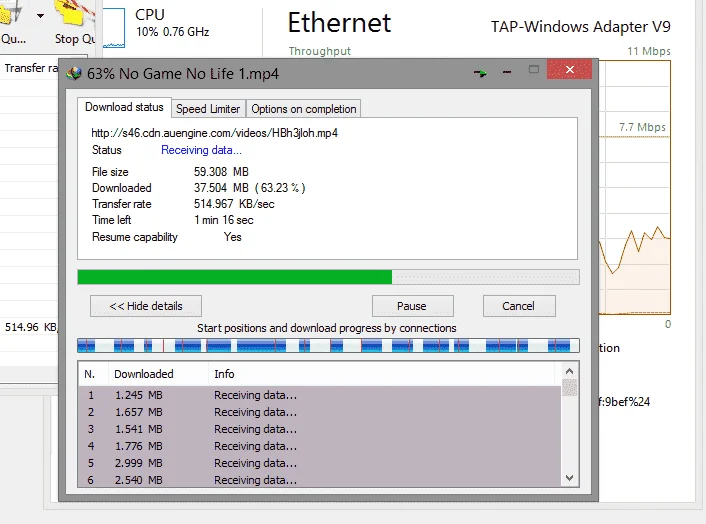Click the 59.308 MB file size value
The image size is (706, 524).
(221, 172)
